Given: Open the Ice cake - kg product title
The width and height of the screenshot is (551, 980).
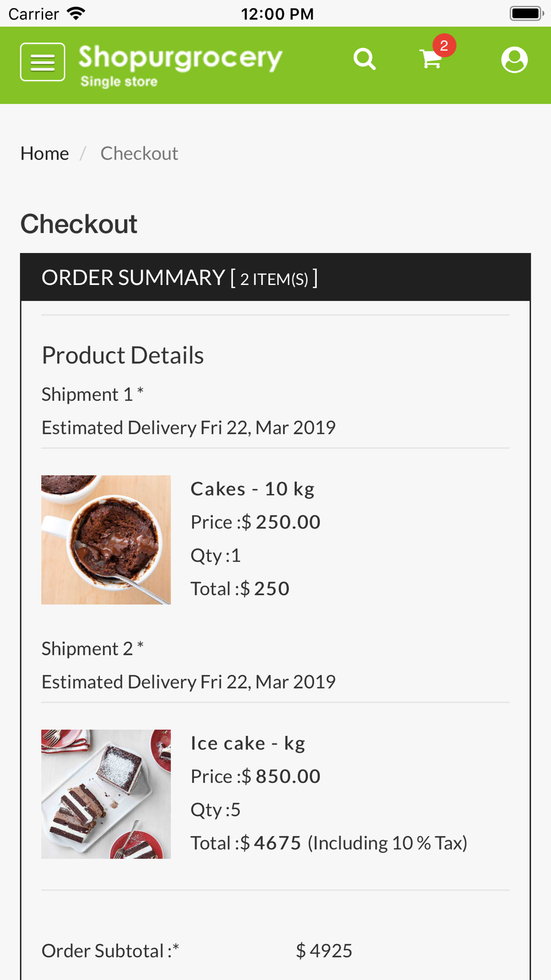Looking at the screenshot, I should point(247,743).
